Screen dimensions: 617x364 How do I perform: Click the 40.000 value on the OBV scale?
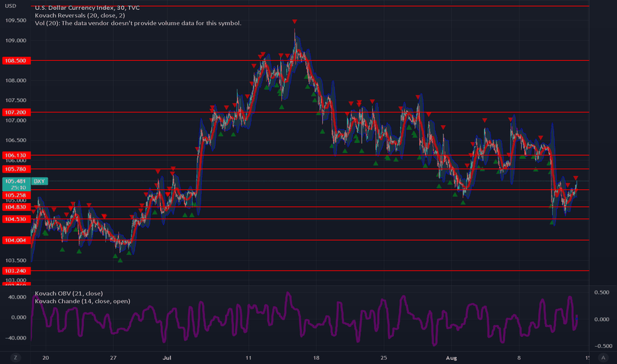point(18,297)
